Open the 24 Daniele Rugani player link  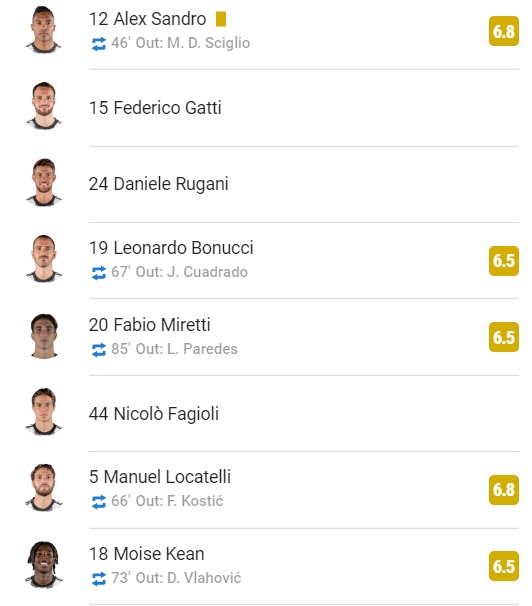158,184
